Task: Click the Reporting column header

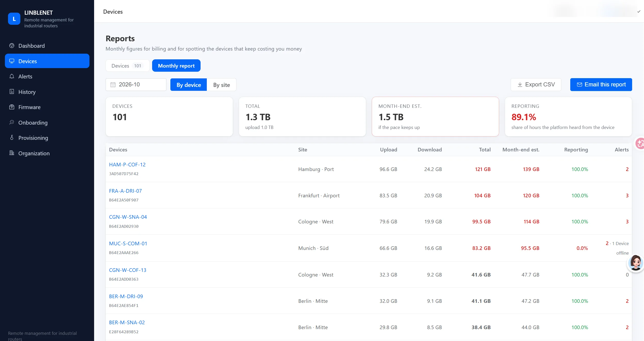Action: pos(576,150)
